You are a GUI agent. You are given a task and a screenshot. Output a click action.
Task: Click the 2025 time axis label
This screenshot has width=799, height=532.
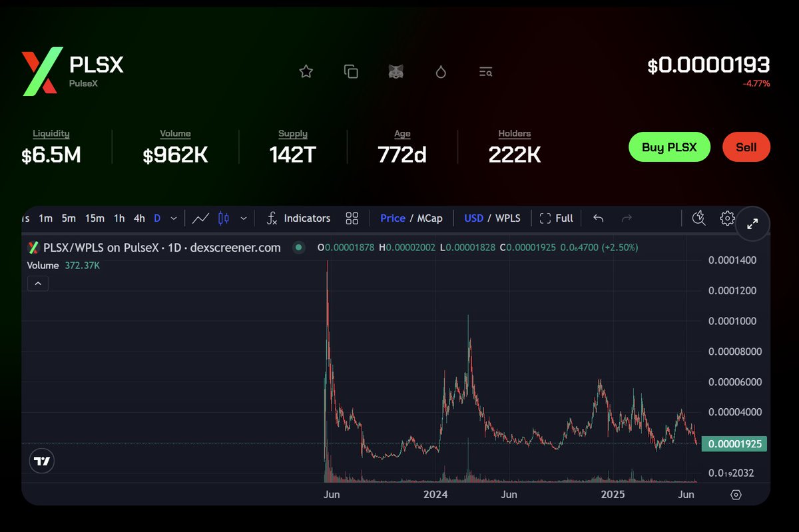pos(613,495)
